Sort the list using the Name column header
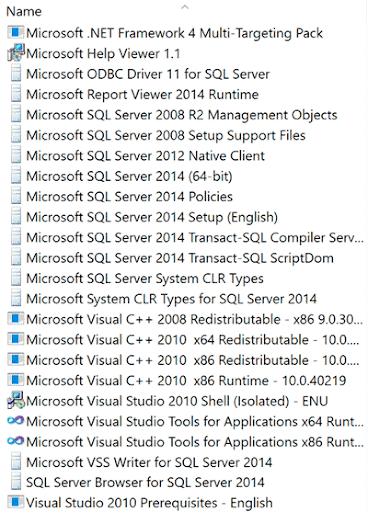368x512 pixels. 24,12
